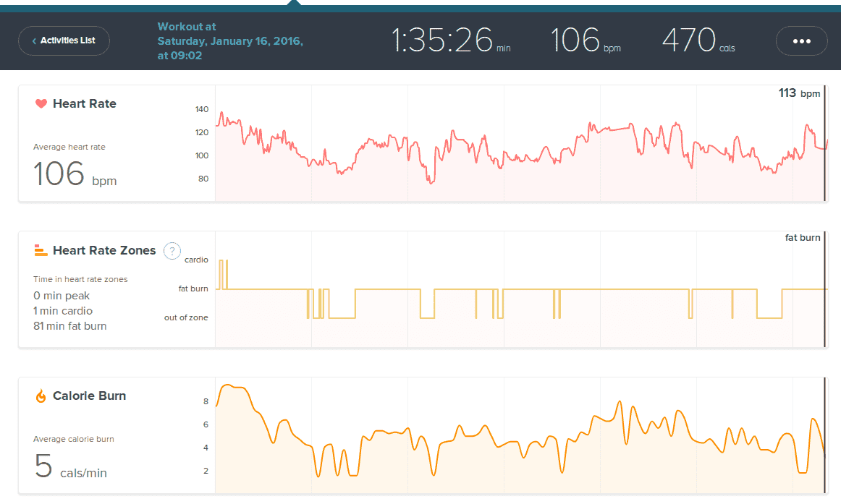Click the cardio axis label on zones chart
This screenshot has height=504, width=841.
196,260
